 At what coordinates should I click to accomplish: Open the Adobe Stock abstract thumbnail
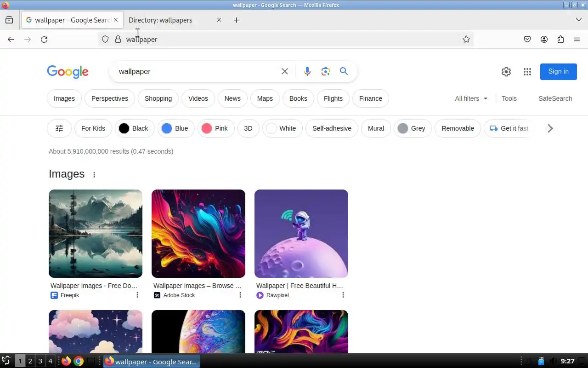pyautogui.click(x=198, y=234)
